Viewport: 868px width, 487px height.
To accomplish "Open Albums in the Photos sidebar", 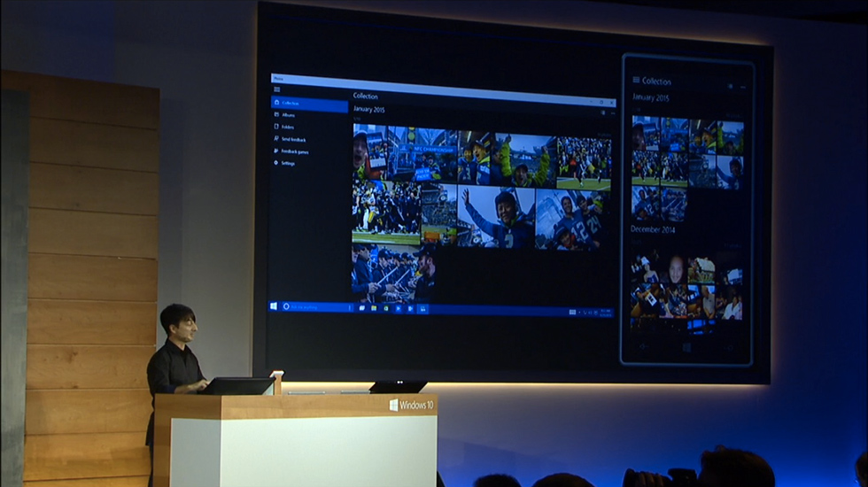I will point(289,115).
